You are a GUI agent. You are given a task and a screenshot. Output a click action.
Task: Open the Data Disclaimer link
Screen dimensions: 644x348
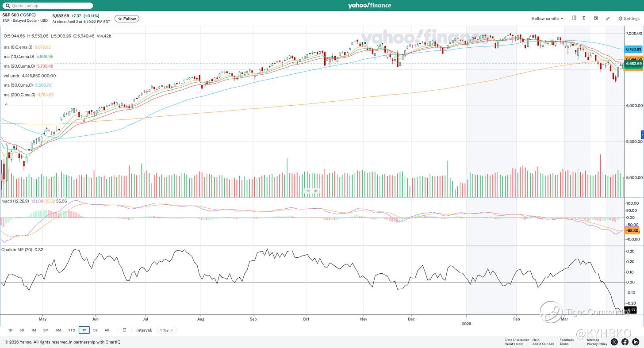517,340
